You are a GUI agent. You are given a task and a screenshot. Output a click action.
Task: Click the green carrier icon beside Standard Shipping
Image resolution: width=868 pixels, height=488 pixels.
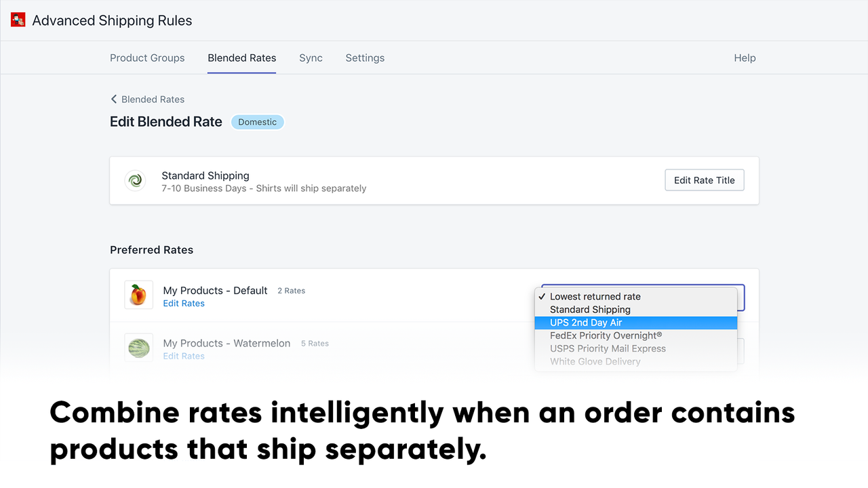coord(135,180)
